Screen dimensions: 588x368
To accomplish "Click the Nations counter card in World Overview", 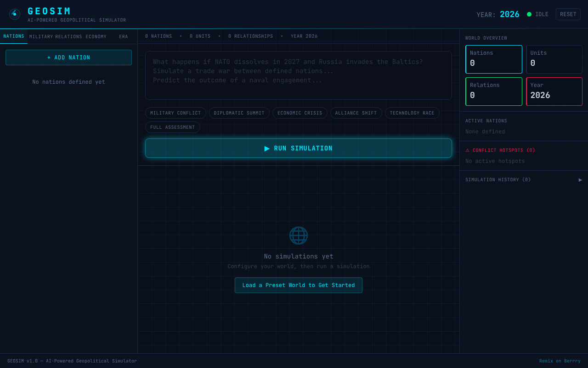I will [x=494, y=59].
